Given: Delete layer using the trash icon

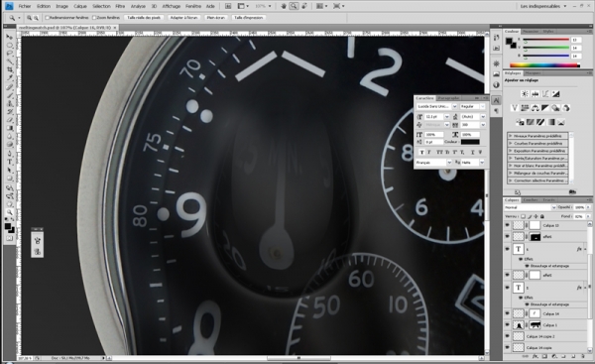Looking at the screenshot, I should (583, 356).
